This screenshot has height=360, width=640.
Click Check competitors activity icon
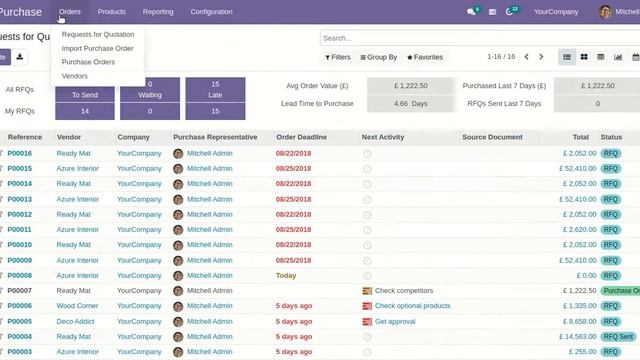pyautogui.click(x=367, y=291)
